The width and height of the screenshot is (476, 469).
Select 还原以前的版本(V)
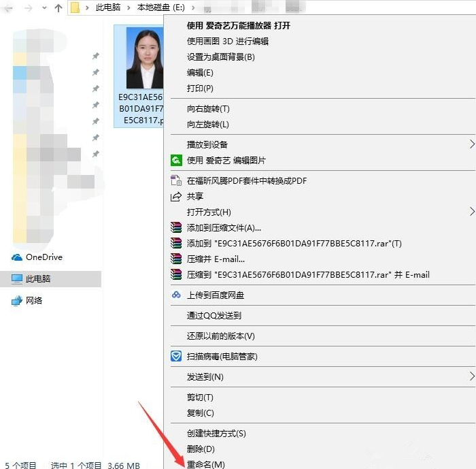tap(221, 336)
